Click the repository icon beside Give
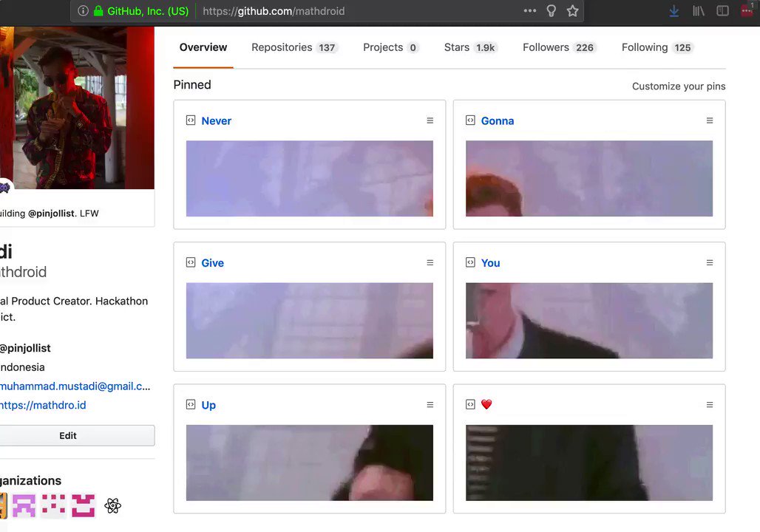 click(191, 262)
